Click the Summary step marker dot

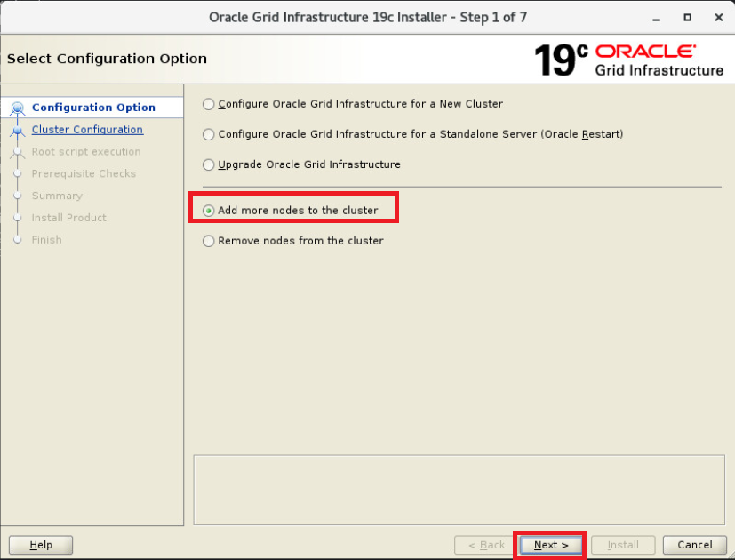pos(18,196)
